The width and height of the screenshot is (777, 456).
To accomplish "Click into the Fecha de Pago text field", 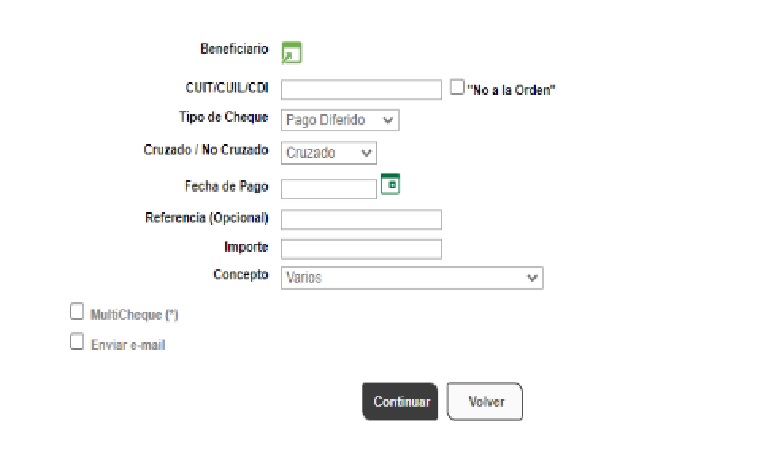I will coord(329,189).
